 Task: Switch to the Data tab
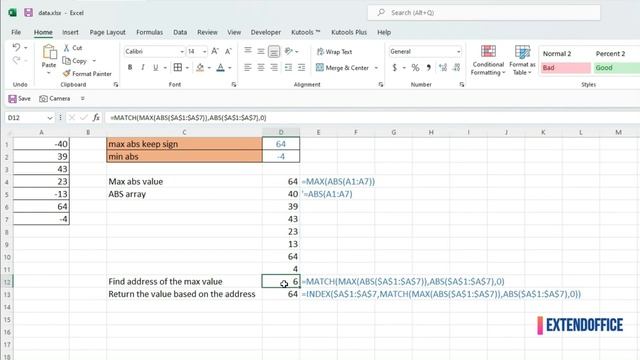(x=180, y=32)
